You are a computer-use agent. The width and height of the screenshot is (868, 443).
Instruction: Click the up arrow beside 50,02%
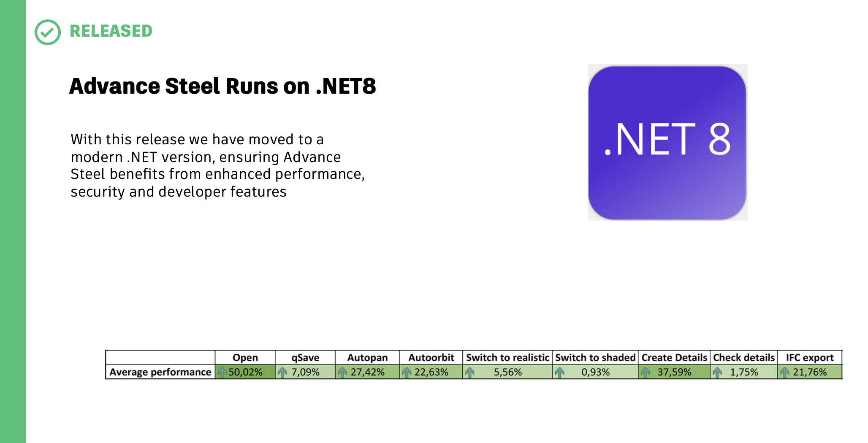pos(222,372)
